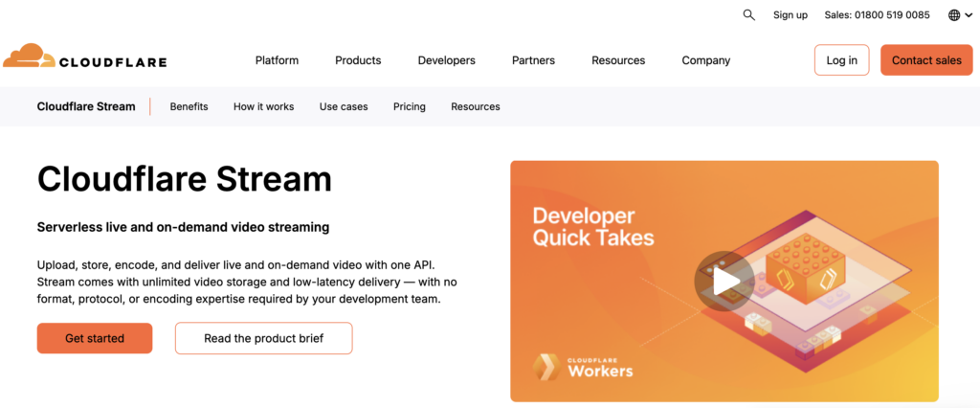Open the Company menu
980x408 pixels.
coord(705,60)
